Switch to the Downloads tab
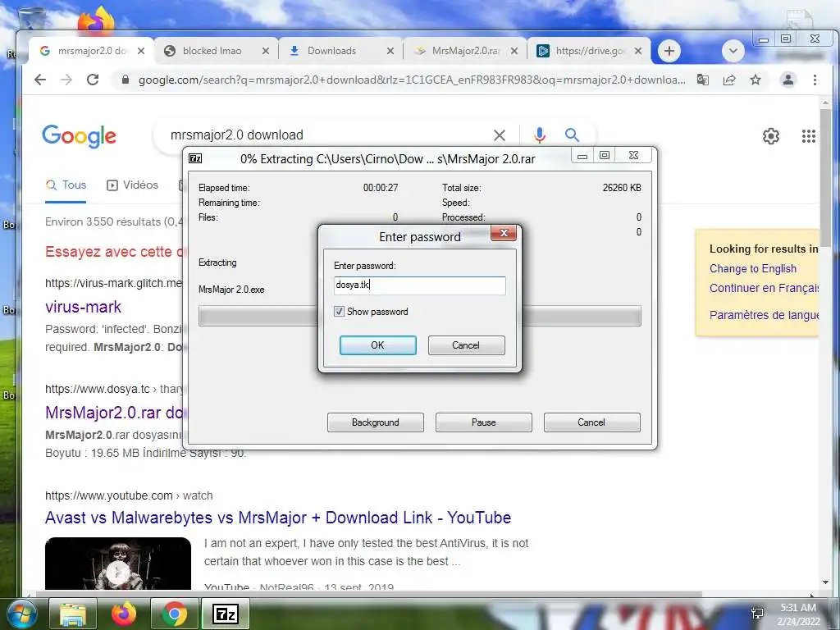The width and height of the screenshot is (840, 630). (331, 51)
